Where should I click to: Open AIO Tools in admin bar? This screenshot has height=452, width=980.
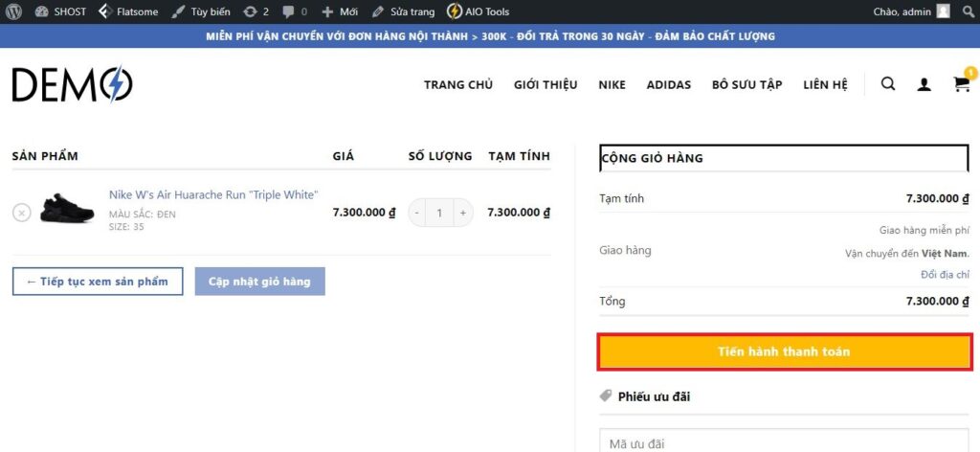tap(478, 11)
